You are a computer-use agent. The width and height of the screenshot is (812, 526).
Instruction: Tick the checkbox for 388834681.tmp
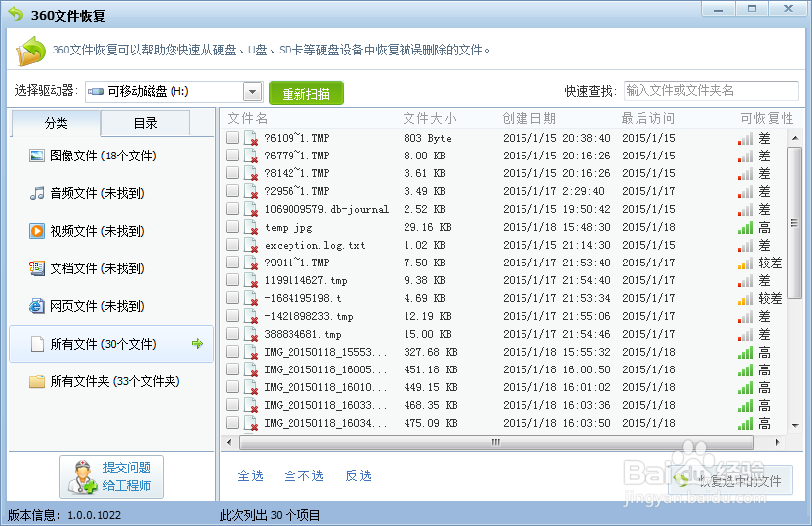point(233,333)
